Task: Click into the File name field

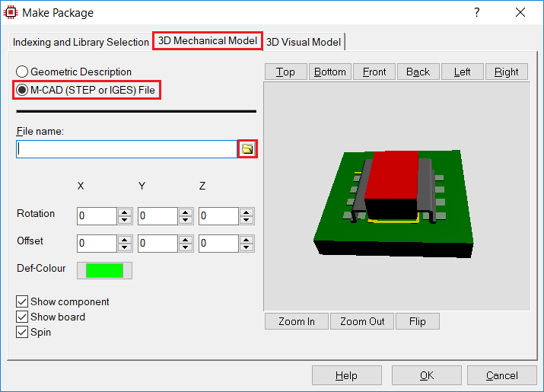Action: pos(126,149)
